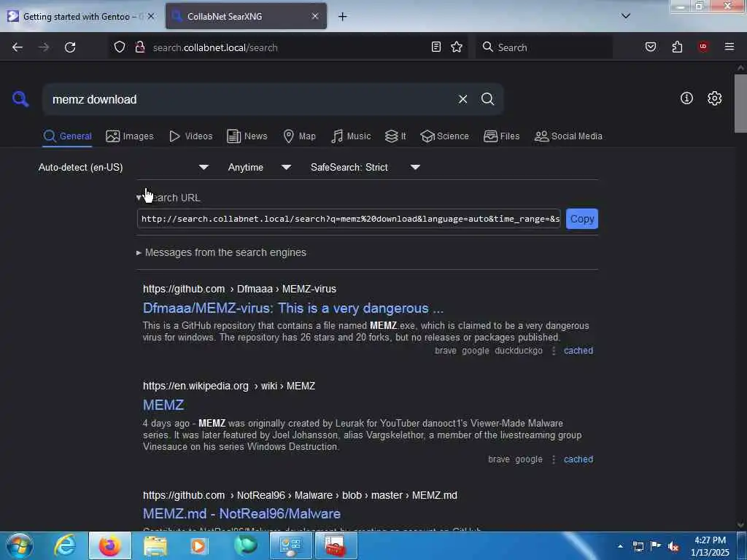The width and height of the screenshot is (747, 560).
Task: Open the Firefox extensions puzzle icon
Action: pos(677,47)
